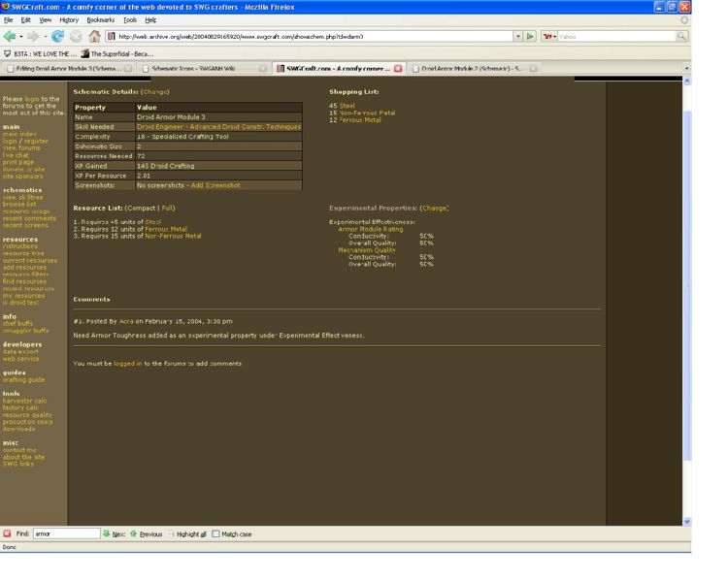728x582 pixels.
Task: Toggle Highlight all in find bar
Action: point(185,533)
